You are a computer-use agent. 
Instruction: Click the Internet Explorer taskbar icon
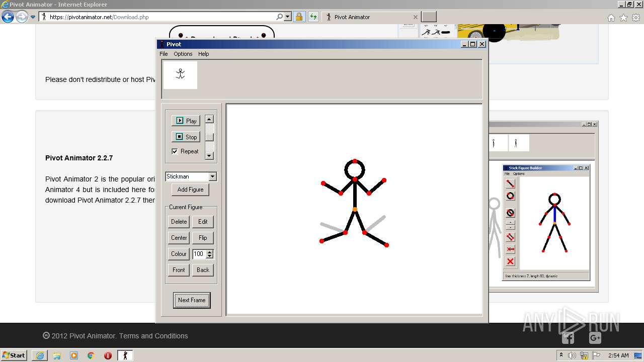(x=40, y=355)
